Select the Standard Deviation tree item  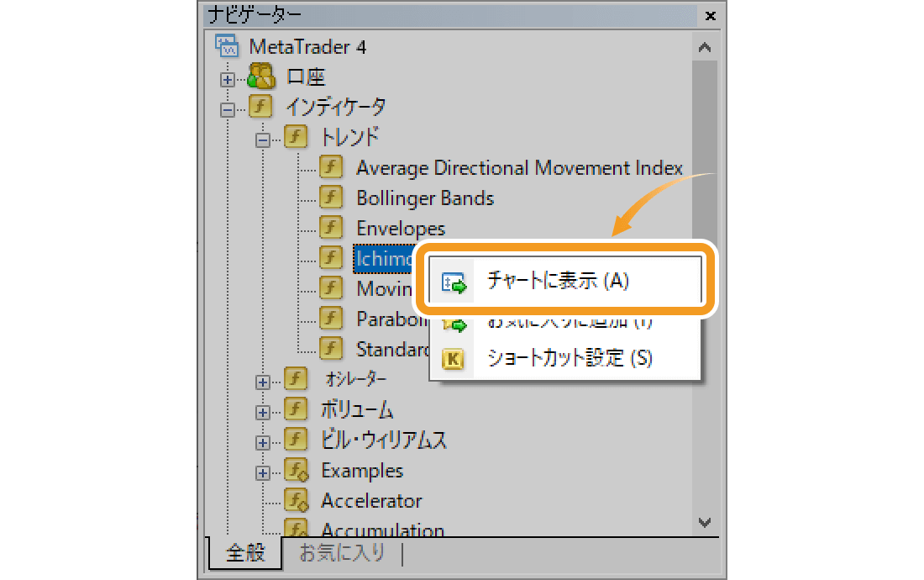coord(393,350)
